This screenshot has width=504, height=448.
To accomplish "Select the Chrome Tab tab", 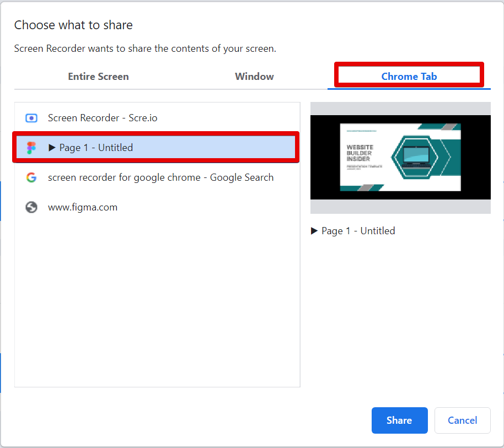I will tap(409, 77).
